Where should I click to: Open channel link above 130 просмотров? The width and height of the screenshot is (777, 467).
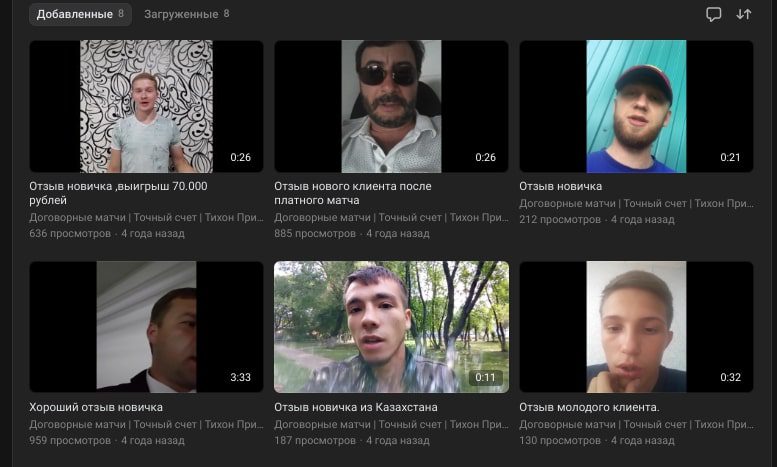coord(636,425)
